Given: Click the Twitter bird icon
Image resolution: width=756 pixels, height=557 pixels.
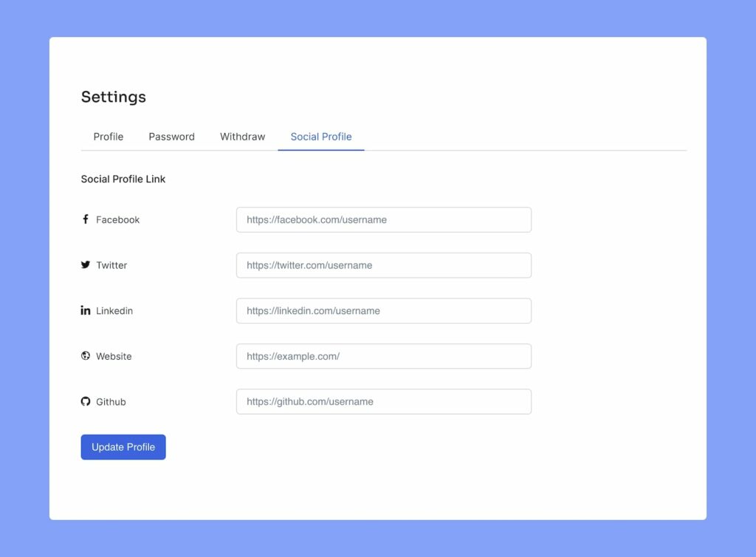Looking at the screenshot, I should tap(86, 264).
